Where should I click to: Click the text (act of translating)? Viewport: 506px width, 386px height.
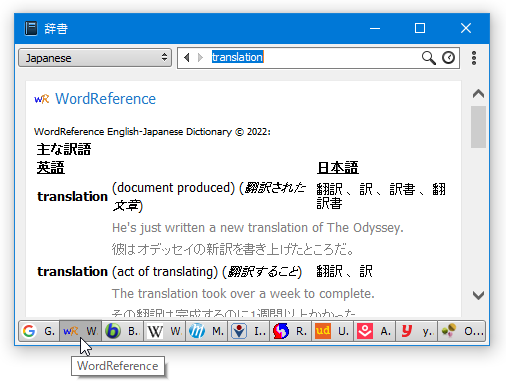(165, 272)
